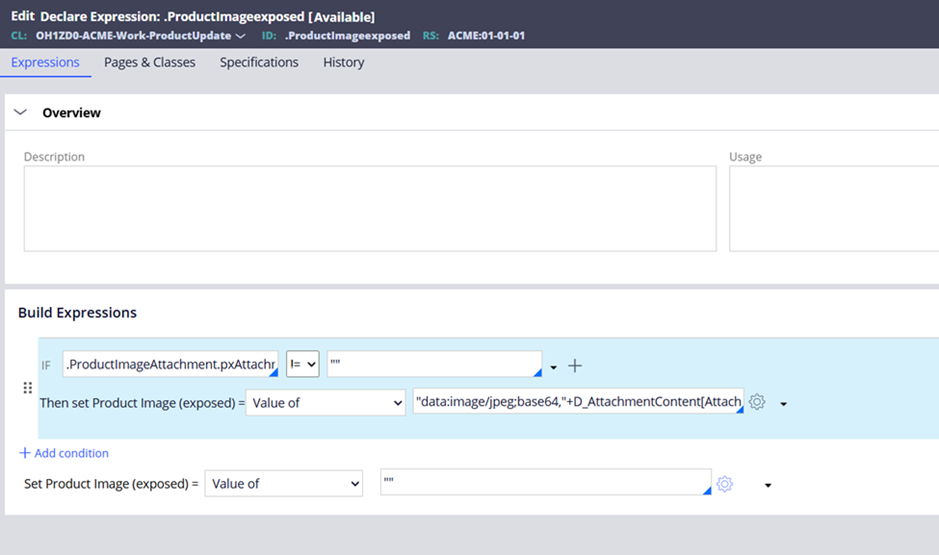This screenshot has height=555, width=939.
Task: Open the Value of dropdown in the default Set row
Action: (283, 484)
